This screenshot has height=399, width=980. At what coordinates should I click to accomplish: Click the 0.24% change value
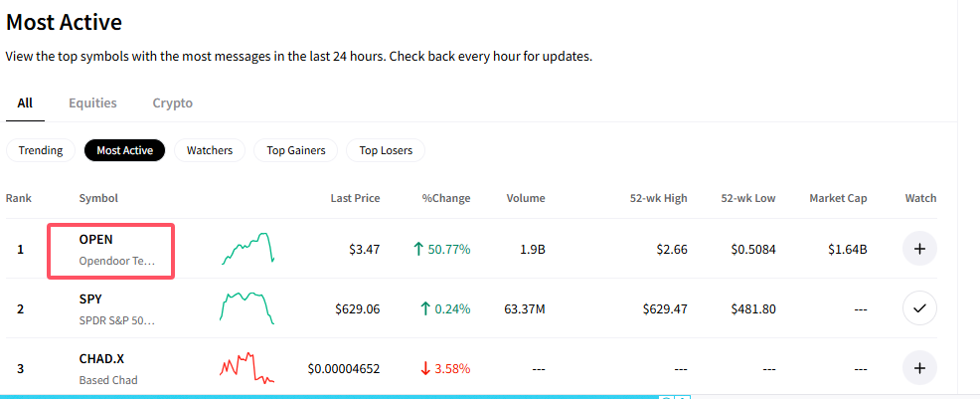[x=452, y=308]
